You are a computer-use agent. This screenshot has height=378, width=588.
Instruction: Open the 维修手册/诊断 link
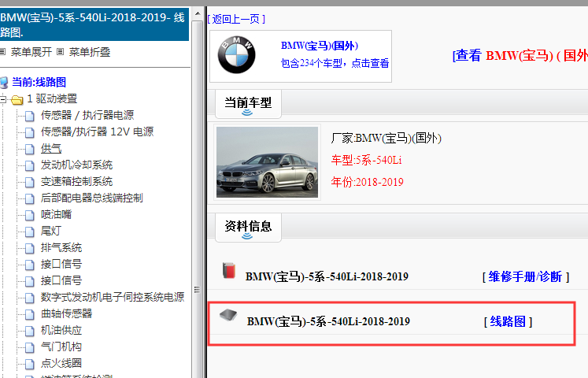[525, 276]
